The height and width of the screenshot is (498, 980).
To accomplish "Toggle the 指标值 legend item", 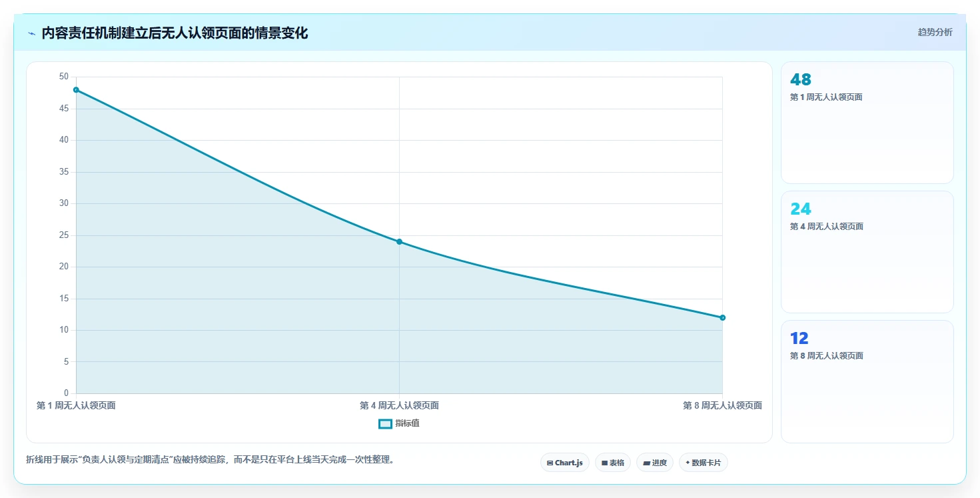I will pyautogui.click(x=399, y=423).
